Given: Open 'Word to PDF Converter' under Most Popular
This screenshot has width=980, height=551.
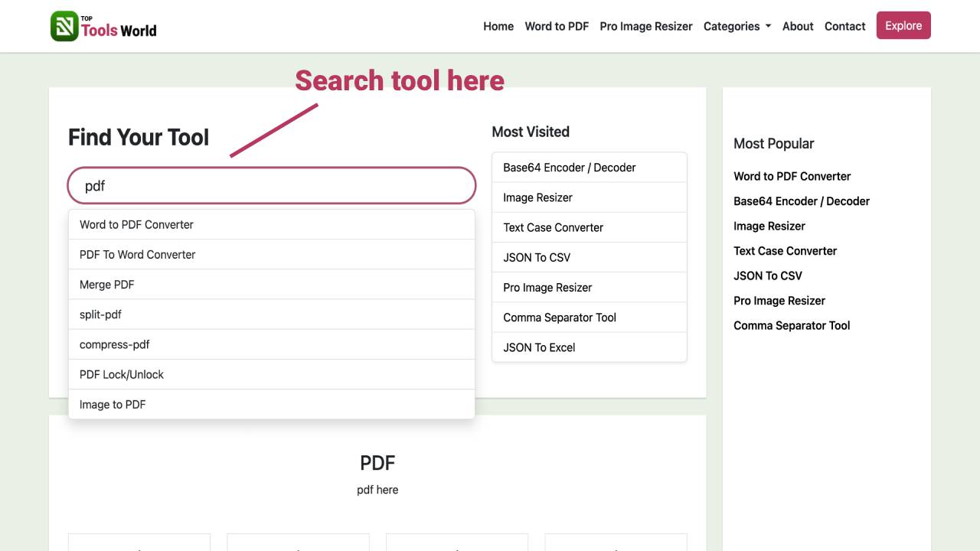Looking at the screenshot, I should (x=792, y=176).
